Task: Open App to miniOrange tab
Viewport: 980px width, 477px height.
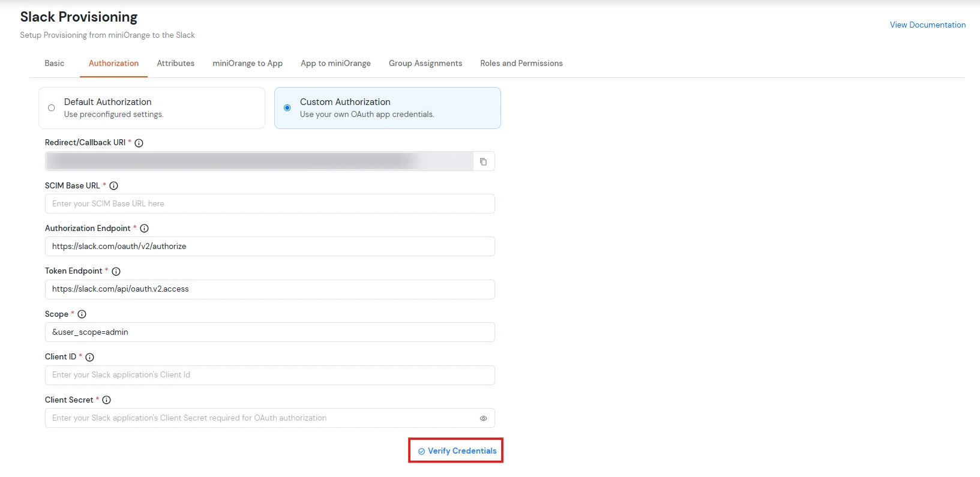Action: pyautogui.click(x=335, y=63)
